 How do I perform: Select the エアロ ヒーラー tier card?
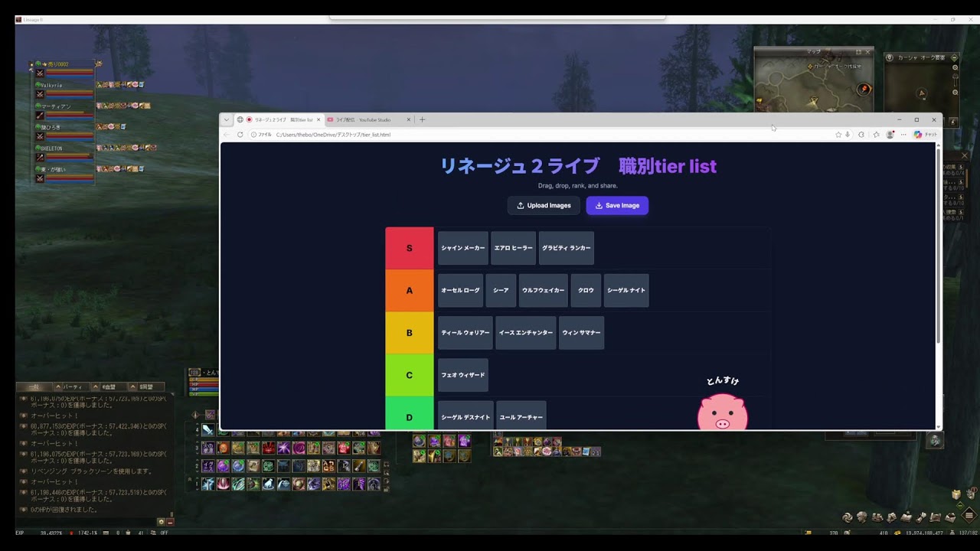[513, 248]
